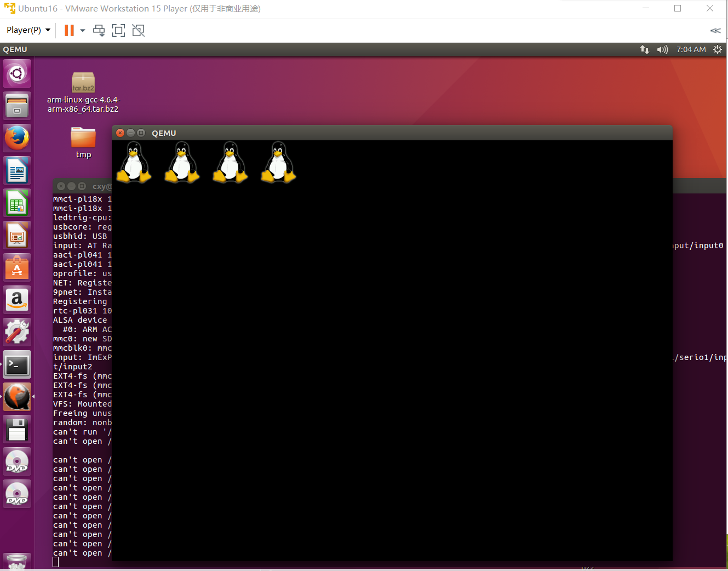The image size is (728, 571).
Task: Click the third Tux penguin in QEMU
Action: (x=231, y=162)
